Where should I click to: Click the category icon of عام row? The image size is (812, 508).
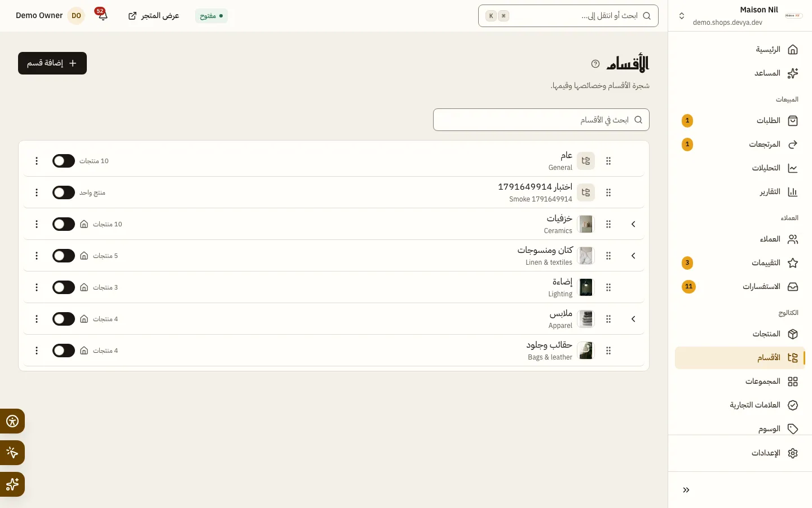[x=586, y=161]
